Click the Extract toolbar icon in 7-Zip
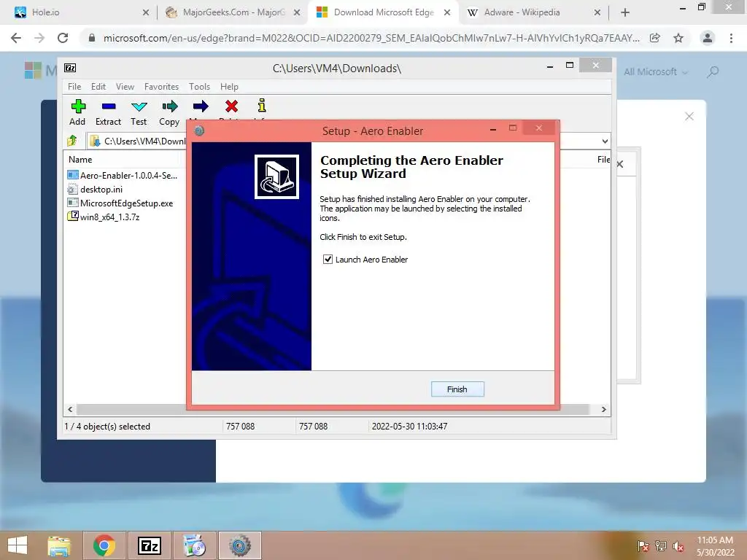747x560 pixels. (x=109, y=106)
